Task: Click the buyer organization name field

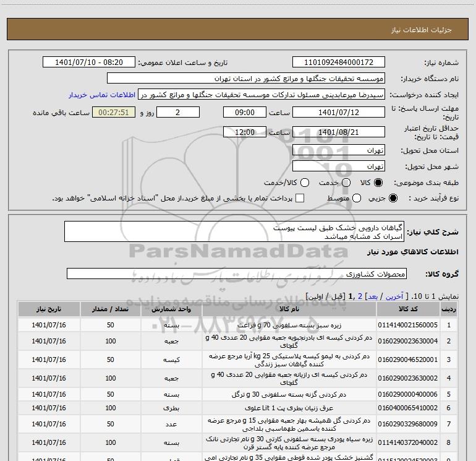Action: tap(246, 78)
